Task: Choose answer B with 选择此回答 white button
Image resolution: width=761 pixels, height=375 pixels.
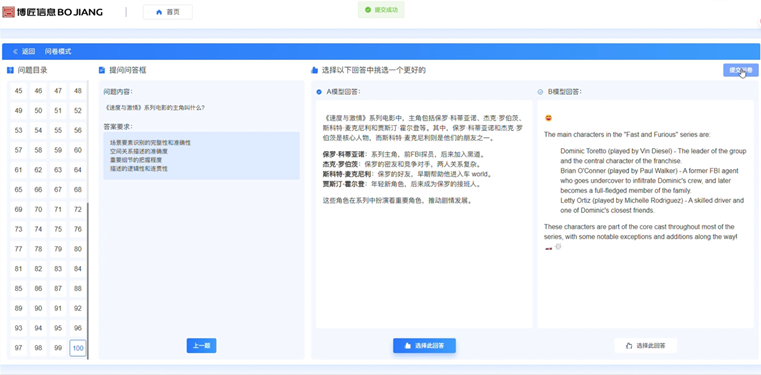Action: [x=645, y=345]
